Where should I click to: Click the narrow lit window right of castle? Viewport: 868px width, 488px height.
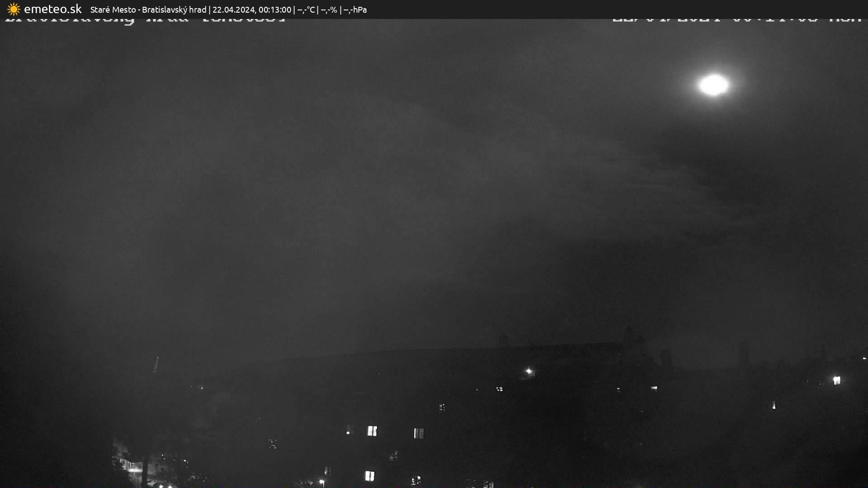[x=774, y=405]
